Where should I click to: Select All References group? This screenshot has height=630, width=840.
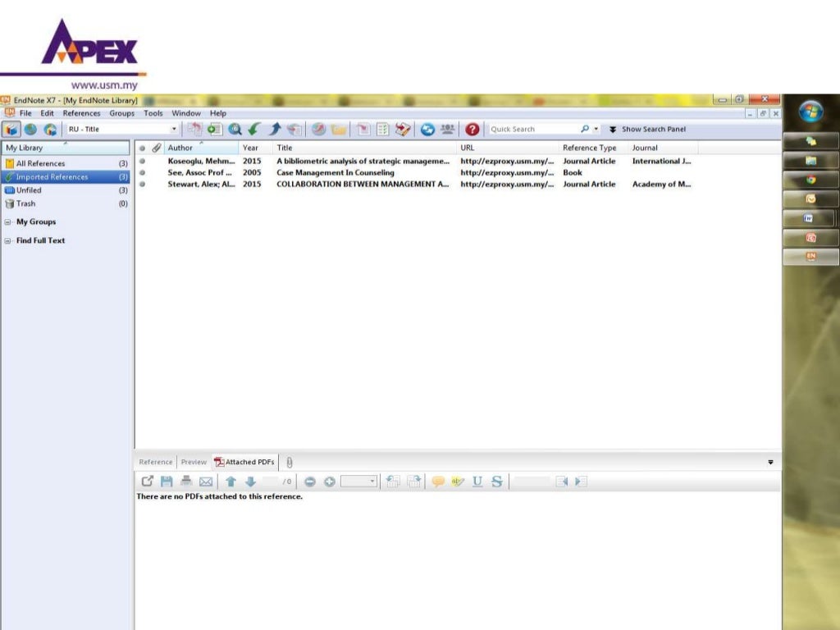(66, 163)
